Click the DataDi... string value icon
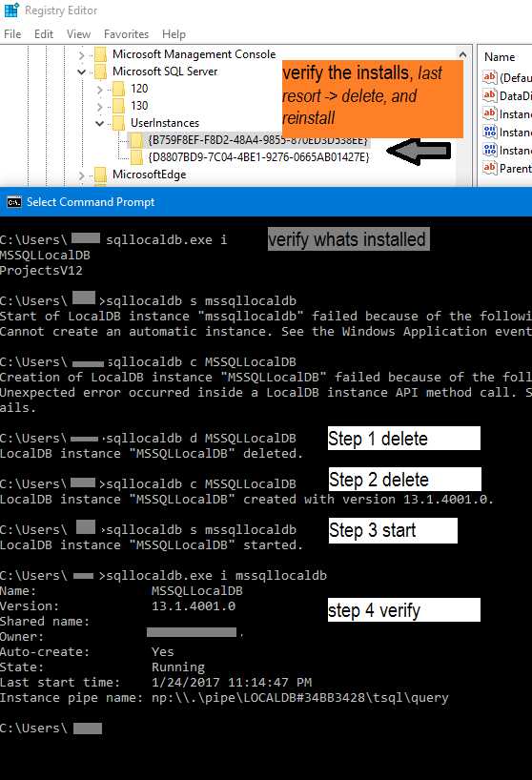Viewport: 532px width, 780px height. [490, 95]
